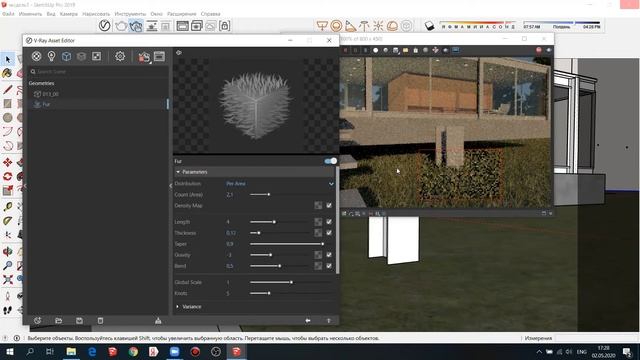Select the first geometry item above Fur
This screenshot has width=640, height=360.
98,94
